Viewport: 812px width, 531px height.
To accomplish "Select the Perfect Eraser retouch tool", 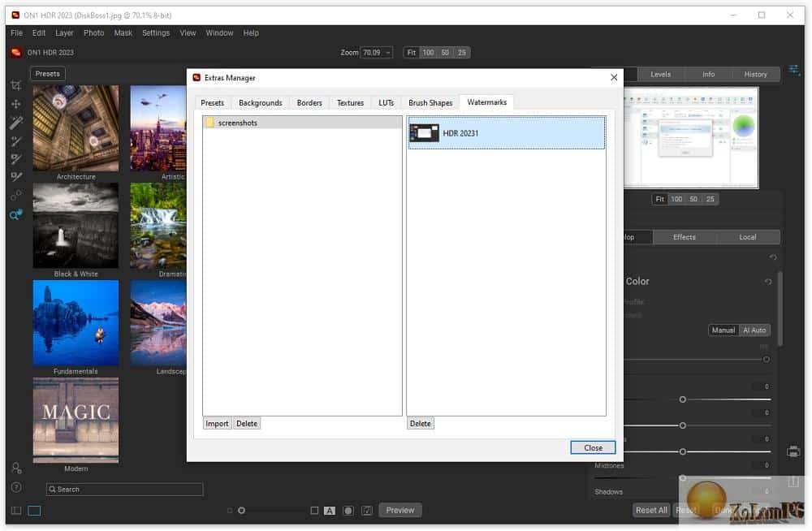I will [x=16, y=141].
